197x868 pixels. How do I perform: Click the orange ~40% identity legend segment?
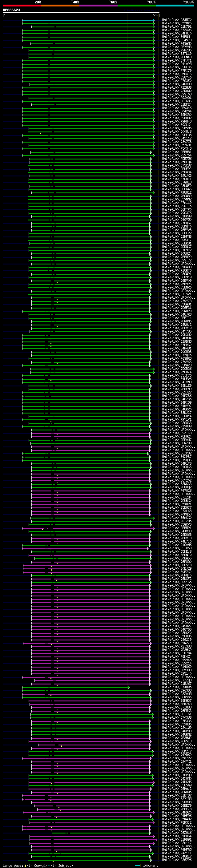[60, 6]
